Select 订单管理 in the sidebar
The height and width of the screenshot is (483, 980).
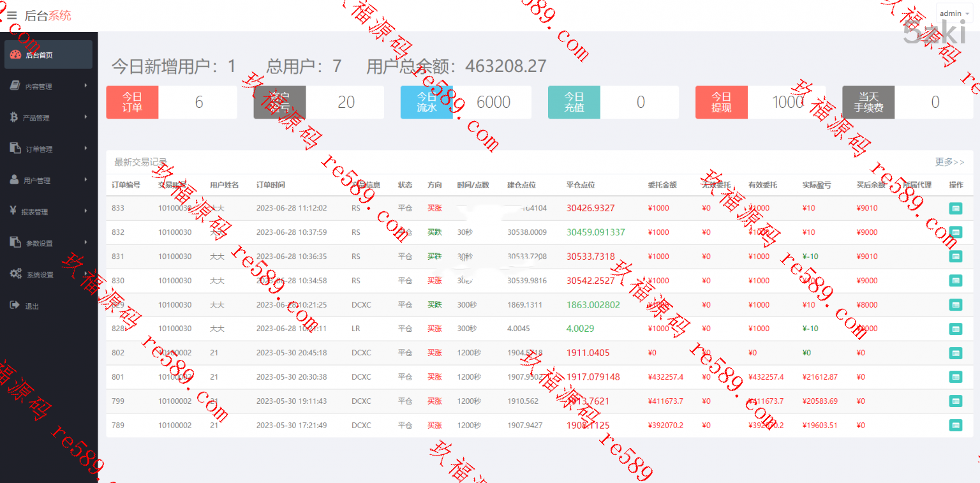39,149
